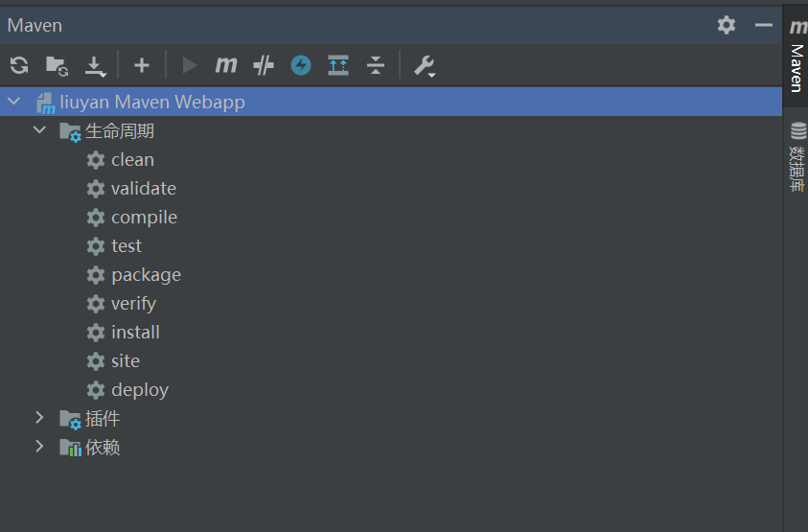
Task: Select verify lifecycle phase
Action: [x=133, y=304]
